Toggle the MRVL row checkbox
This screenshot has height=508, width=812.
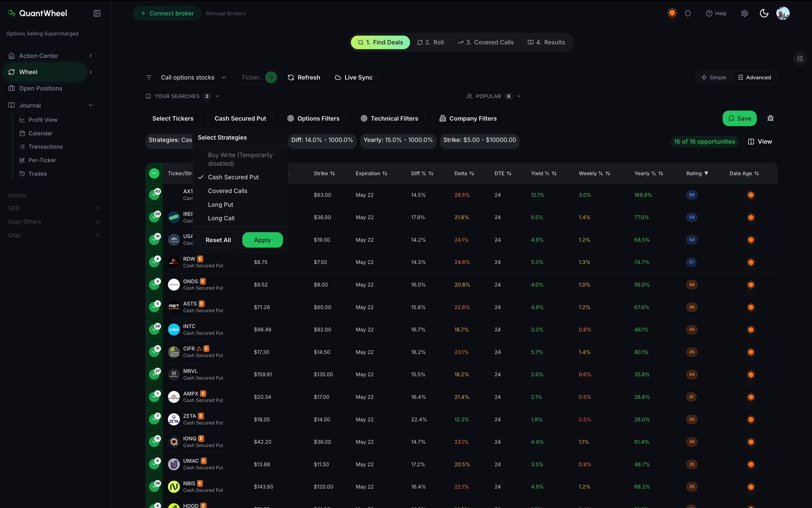pyautogui.click(x=154, y=374)
